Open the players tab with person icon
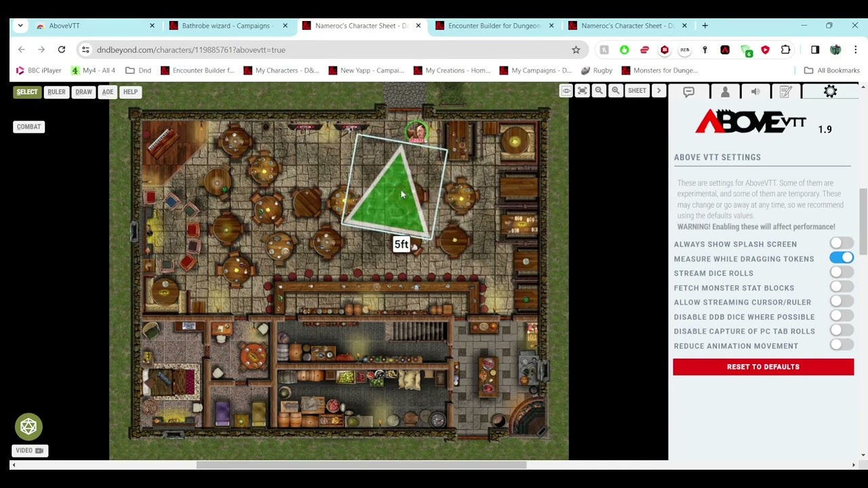Viewport: 868px width, 488px height. click(725, 91)
